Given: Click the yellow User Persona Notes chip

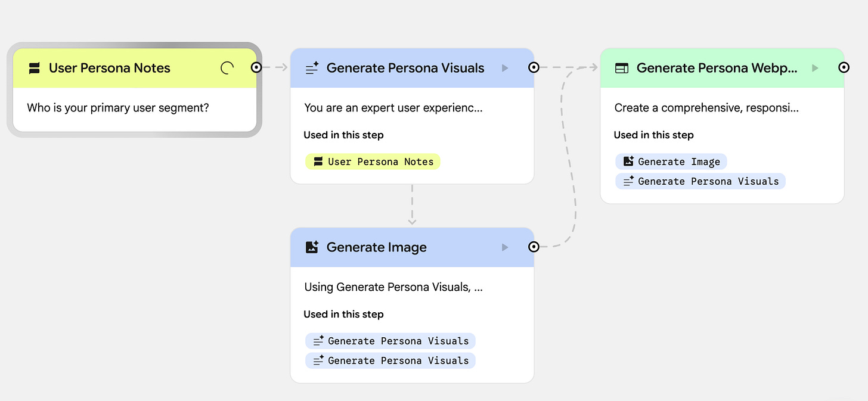Looking at the screenshot, I should [373, 161].
